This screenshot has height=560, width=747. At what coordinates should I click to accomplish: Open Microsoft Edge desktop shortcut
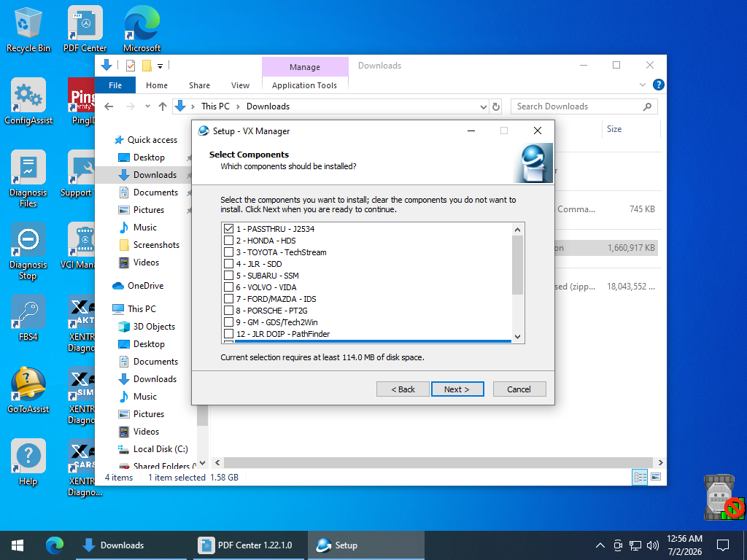[142, 29]
